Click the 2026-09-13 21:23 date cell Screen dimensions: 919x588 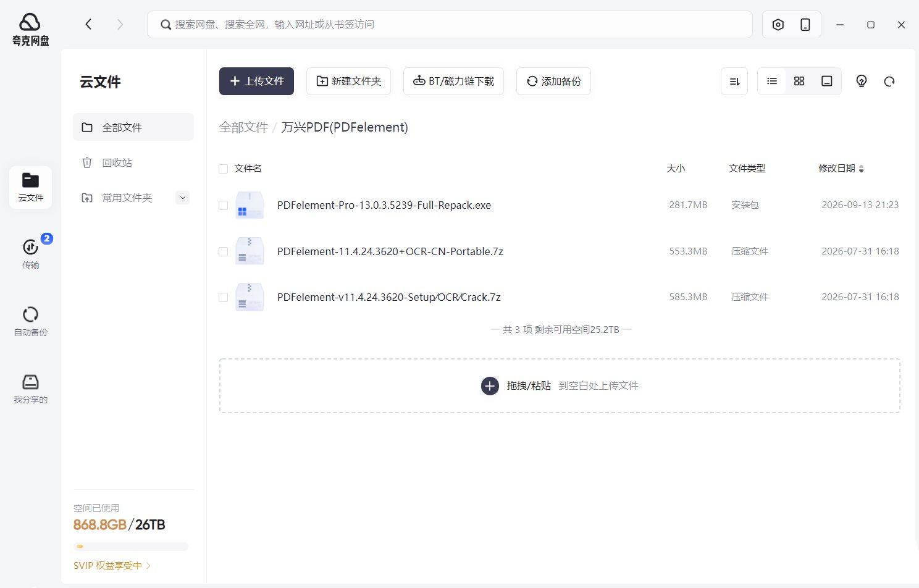pyautogui.click(x=860, y=205)
